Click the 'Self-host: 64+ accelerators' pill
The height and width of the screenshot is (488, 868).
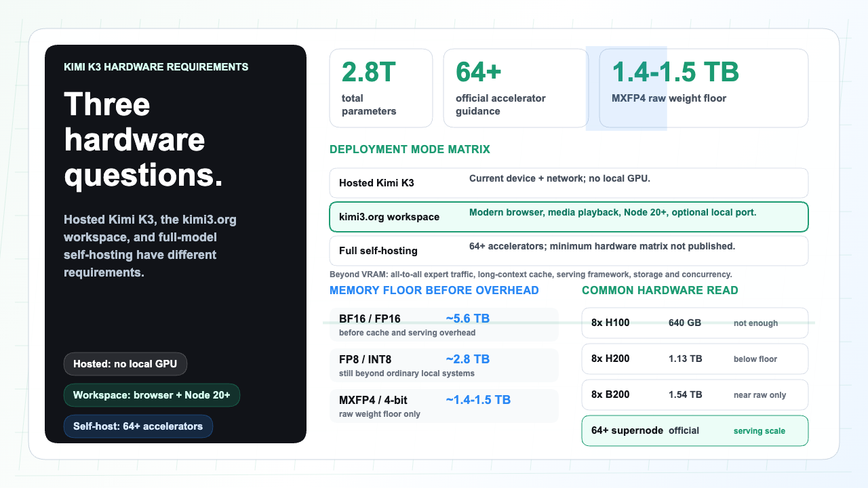pyautogui.click(x=138, y=426)
